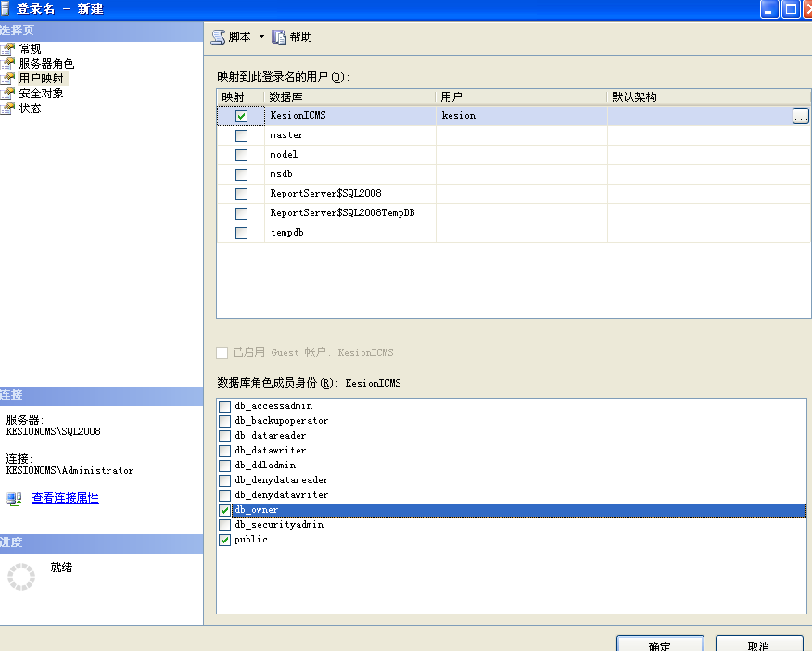This screenshot has height=651, width=812.
Task: Check the master database mapping checkbox
Action: pyautogui.click(x=241, y=134)
